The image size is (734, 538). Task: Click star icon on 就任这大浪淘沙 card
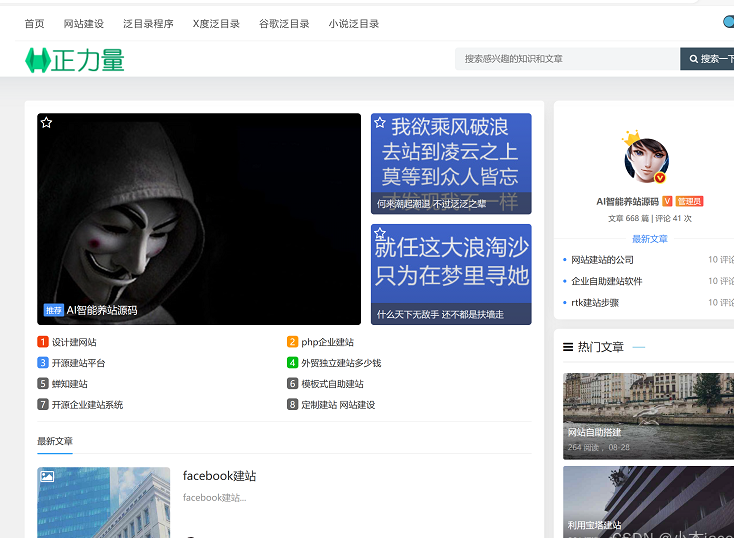pyautogui.click(x=380, y=233)
